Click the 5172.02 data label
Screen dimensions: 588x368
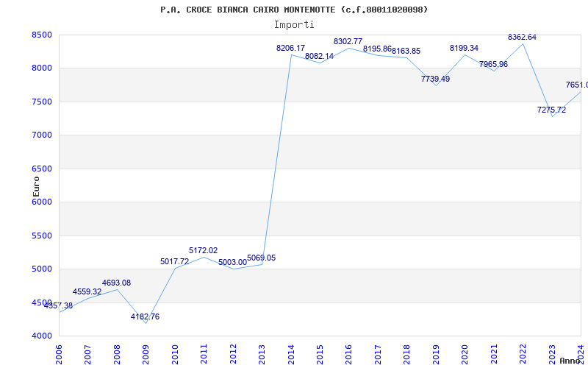[203, 250]
